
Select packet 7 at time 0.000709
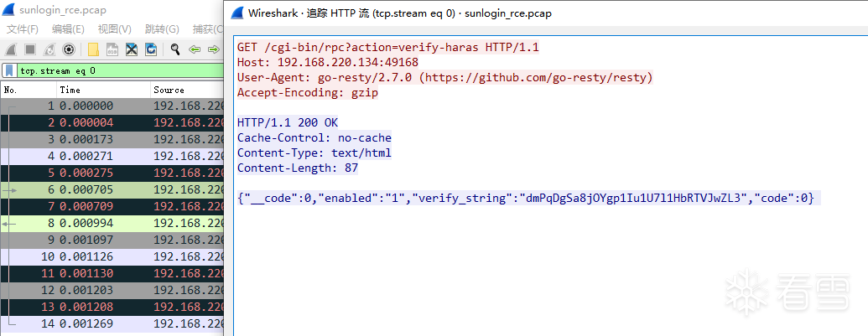click(x=112, y=206)
